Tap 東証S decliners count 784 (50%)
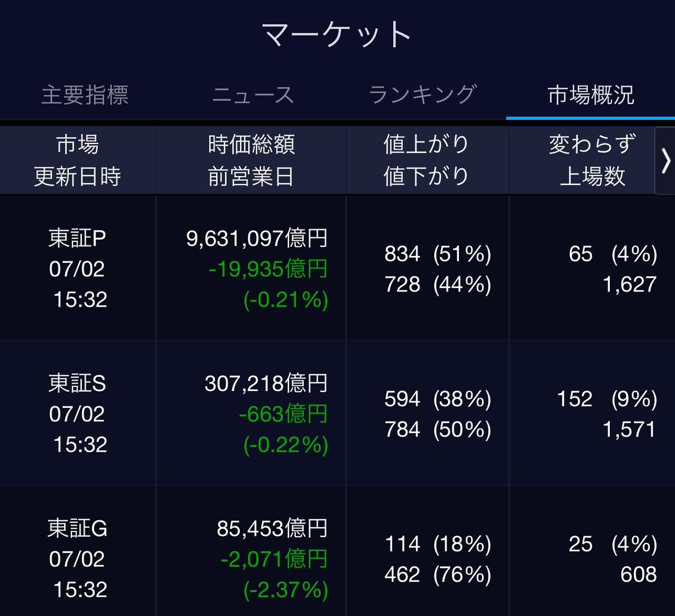The width and height of the screenshot is (675, 616). tap(438, 430)
